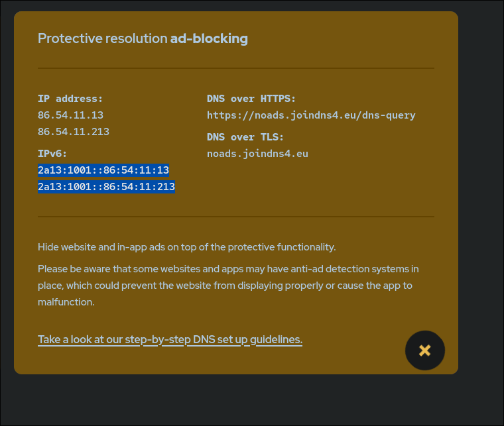Click the word 'malfunction.' ending the warning
This screenshot has height=426, width=504.
66,302
